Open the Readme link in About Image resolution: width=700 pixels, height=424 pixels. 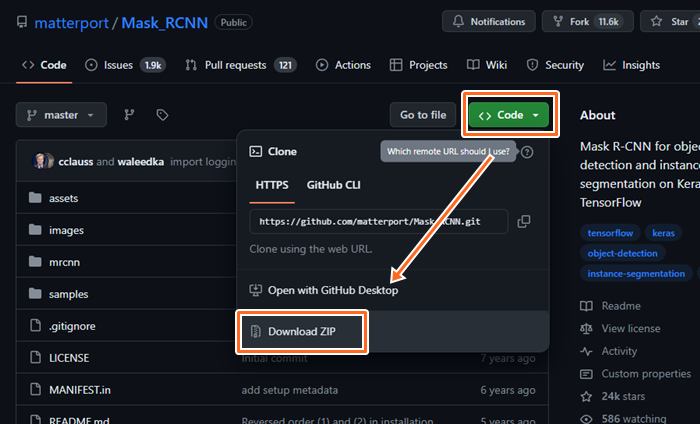pos(621,306)
